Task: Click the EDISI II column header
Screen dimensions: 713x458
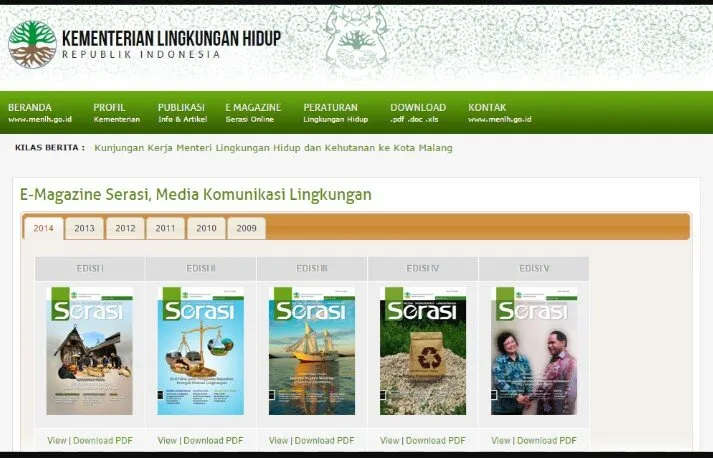Action: pyautogui.click(x=201, y=269)
